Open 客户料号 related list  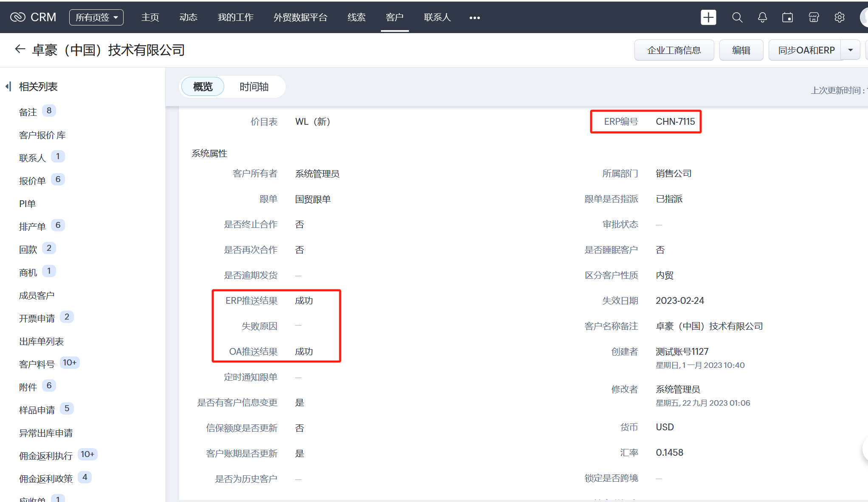click(x=37, y=364)
